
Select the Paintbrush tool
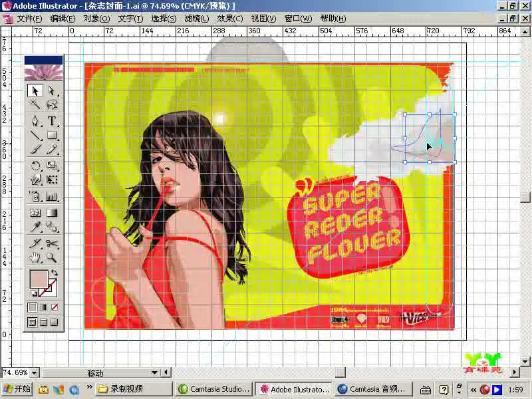pos(35,148)
